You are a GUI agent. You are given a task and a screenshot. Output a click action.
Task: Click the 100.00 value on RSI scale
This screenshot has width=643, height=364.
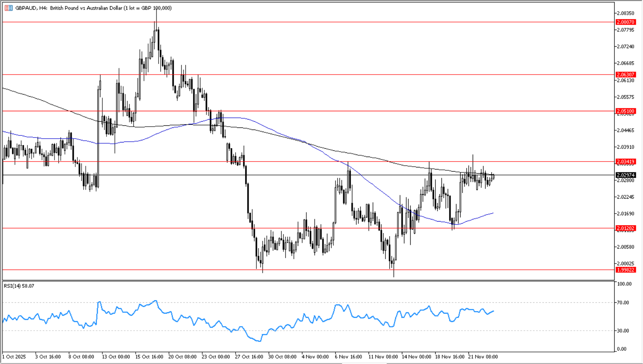click(624, 284)
